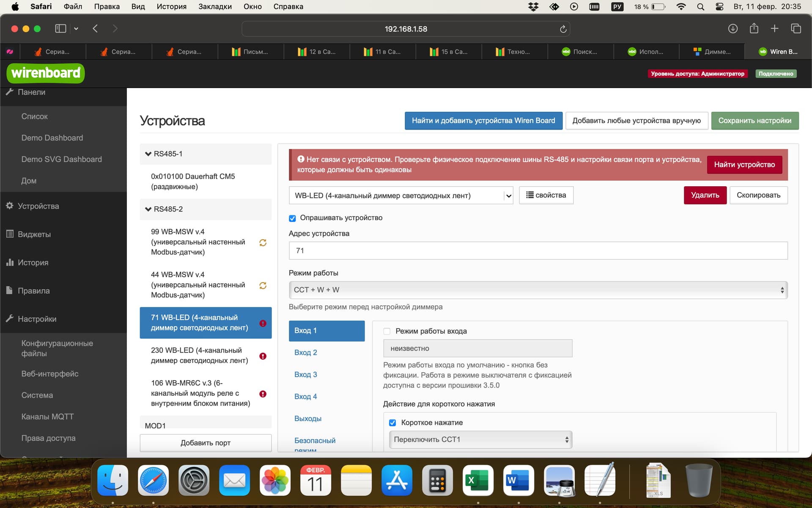Click sync icon next to 99 WB-MSW
Viewport: 812px width, 508px height.
coord(263,243)
